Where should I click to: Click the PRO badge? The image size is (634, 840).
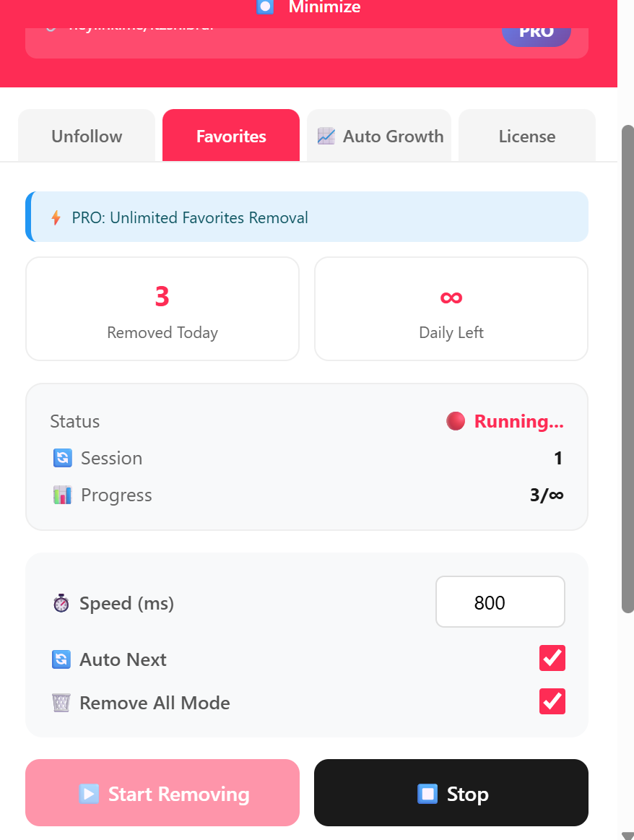(537, 32)
